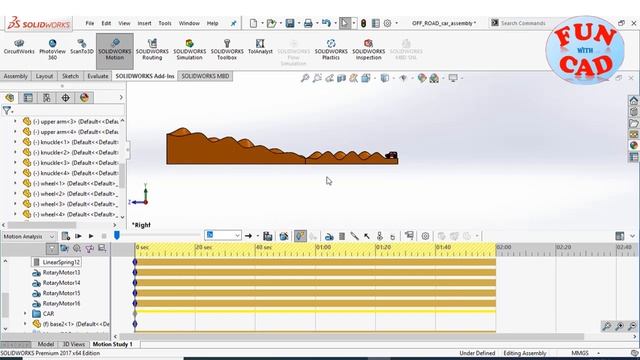
Task: Launch PhotoView 360 add-in
Action: pyautogui.click(x=52, y=50)
